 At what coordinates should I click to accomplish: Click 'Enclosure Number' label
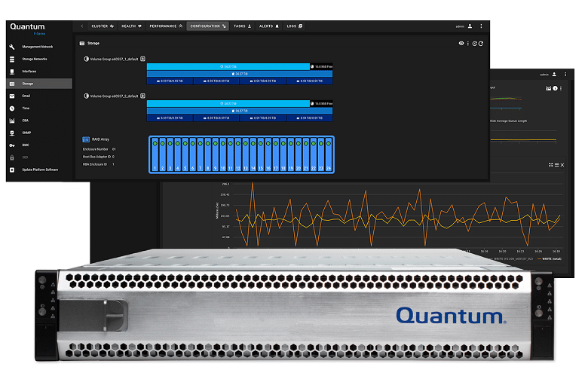pyautogui.click(x=95, y=149)
